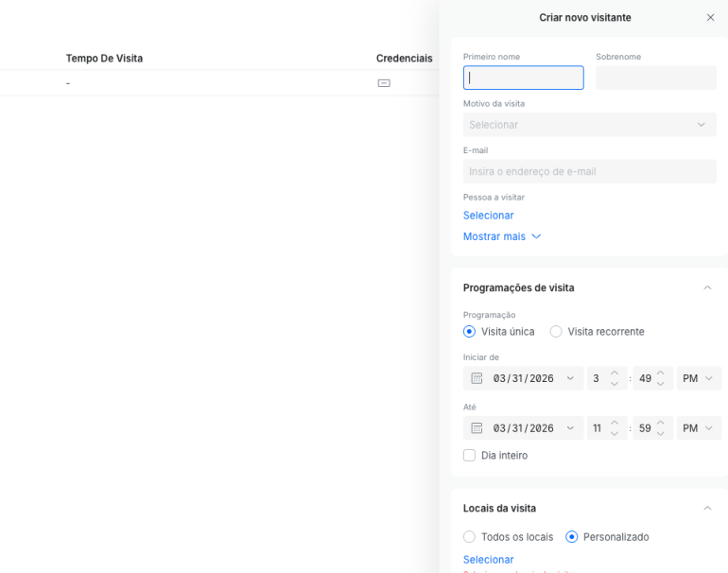Increase the start hour with up arrow
Viewport: 728px width, 573px height.
(615, 373)
